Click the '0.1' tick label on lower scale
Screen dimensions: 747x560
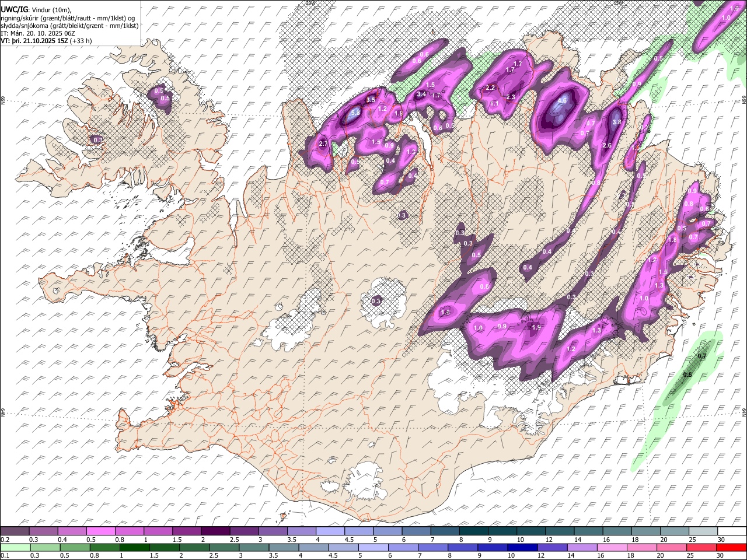(5, 556)
